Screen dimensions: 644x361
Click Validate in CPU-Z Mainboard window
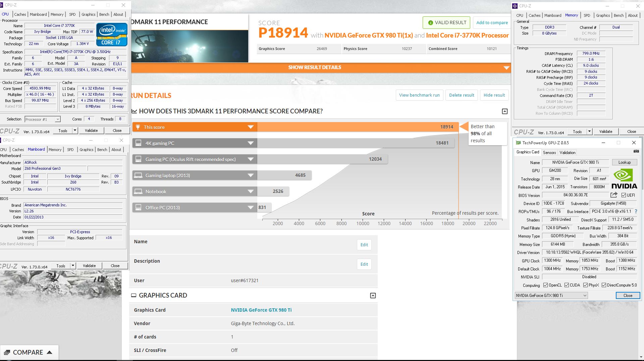tap(89, 266)
